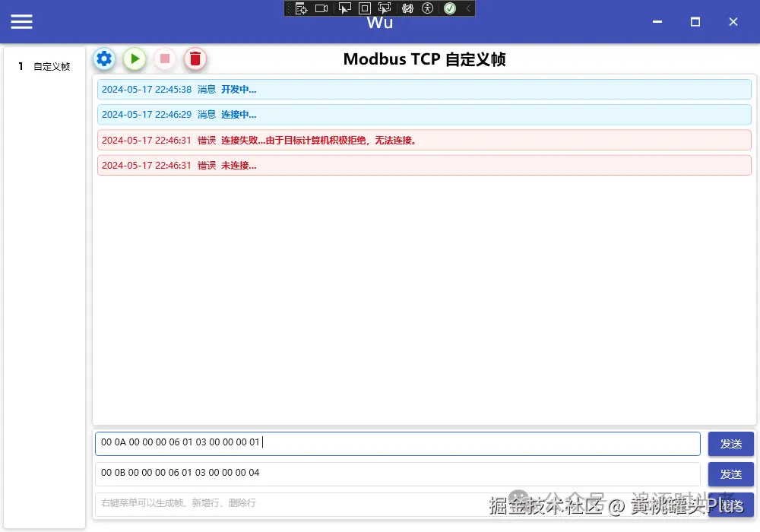Toggle track focused element icon
This screenshot has height=532, width=760.
click(x=385, y=8)
